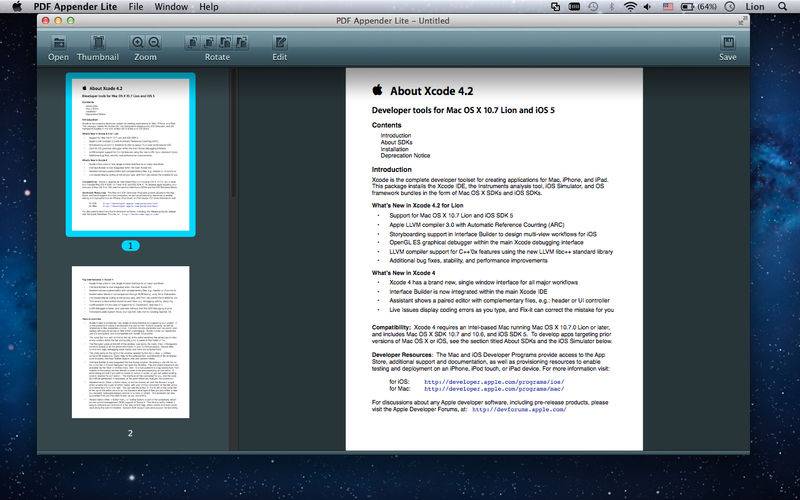Click 'Deprecation Notice' in Contents list
Image resolution: width=800 pixels, height=500 pixels.
406,156
